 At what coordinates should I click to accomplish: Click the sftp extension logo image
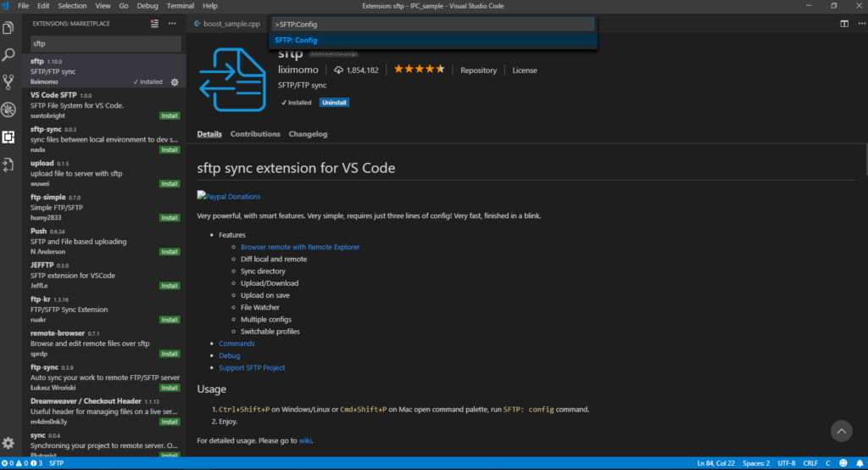232,80
